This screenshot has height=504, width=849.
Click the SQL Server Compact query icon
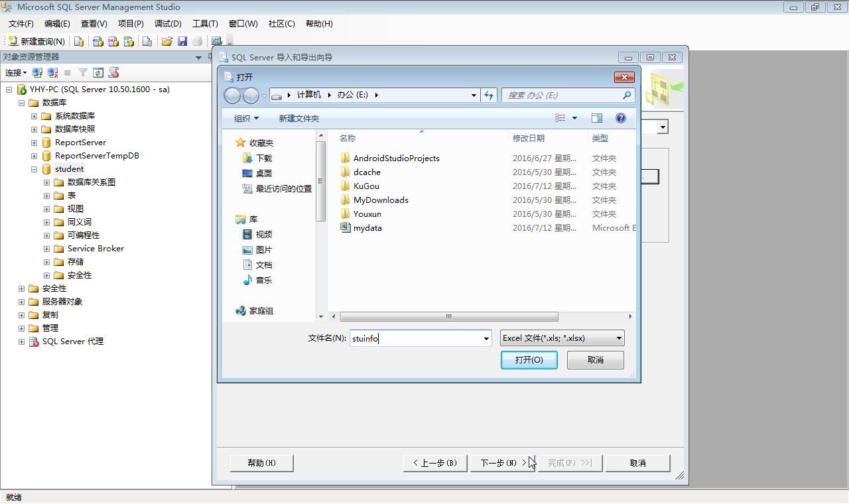[147, 41]
